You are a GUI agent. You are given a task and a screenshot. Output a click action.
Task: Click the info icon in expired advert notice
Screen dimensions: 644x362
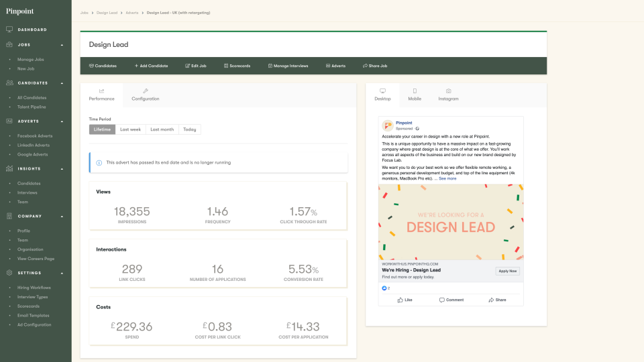point(99,162)
